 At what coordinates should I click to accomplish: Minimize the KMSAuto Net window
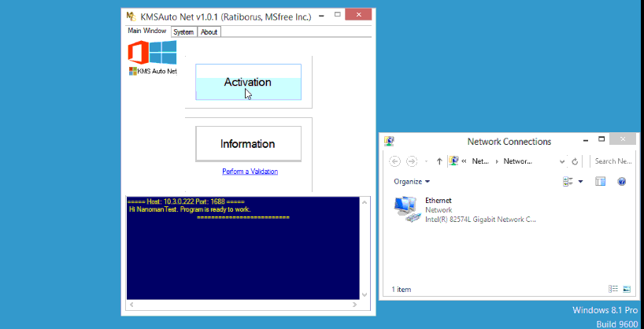pyautogui.click(x=321, y=15)
